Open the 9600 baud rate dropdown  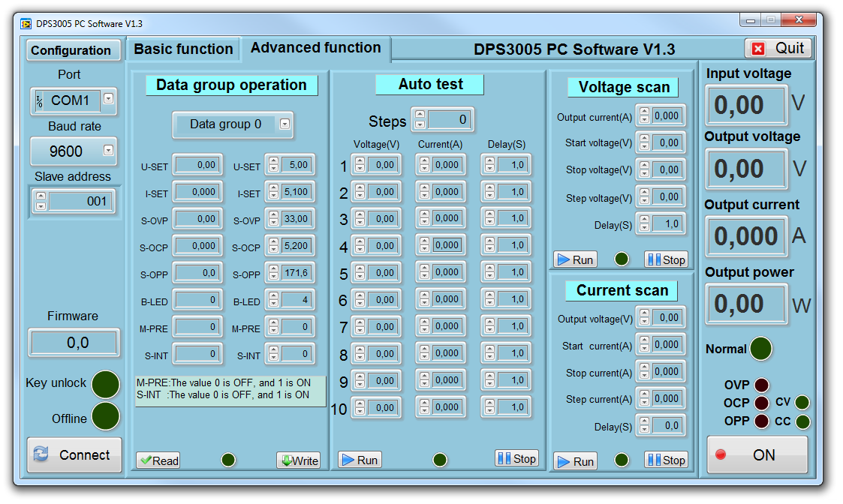[x=109, y=150]
